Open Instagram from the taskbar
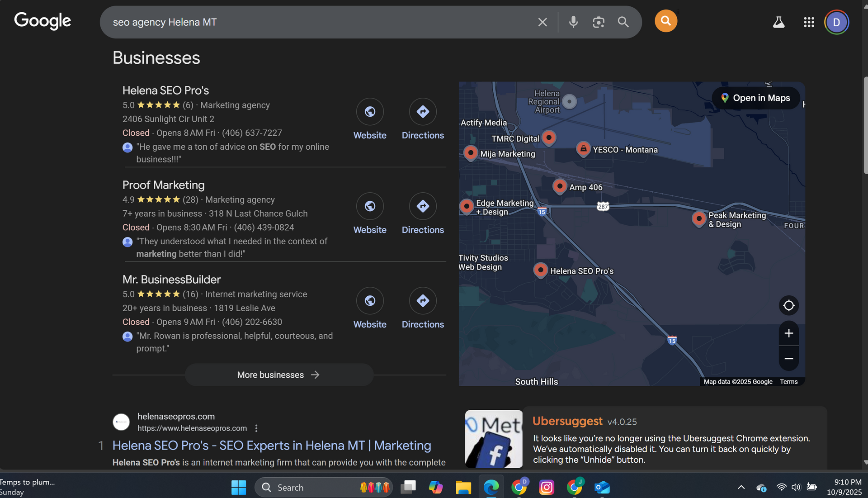Screen dimensions: 868x498 [547, 487]
